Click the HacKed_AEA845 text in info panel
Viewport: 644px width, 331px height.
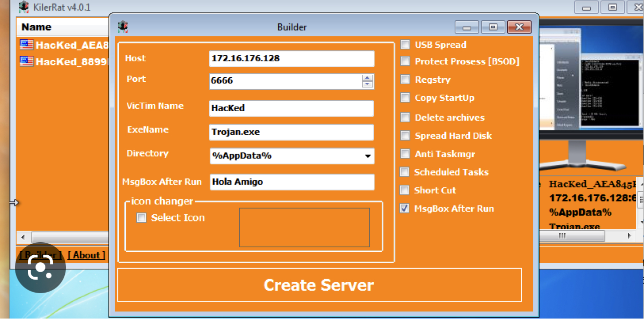pyautogui.click(x=593, y=184)
